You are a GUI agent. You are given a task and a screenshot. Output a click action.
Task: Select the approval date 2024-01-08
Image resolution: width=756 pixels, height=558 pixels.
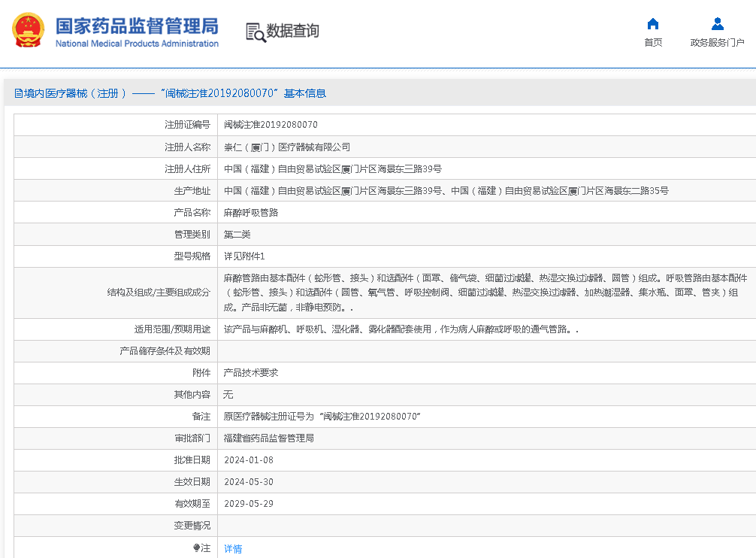[x=249, y=460]
